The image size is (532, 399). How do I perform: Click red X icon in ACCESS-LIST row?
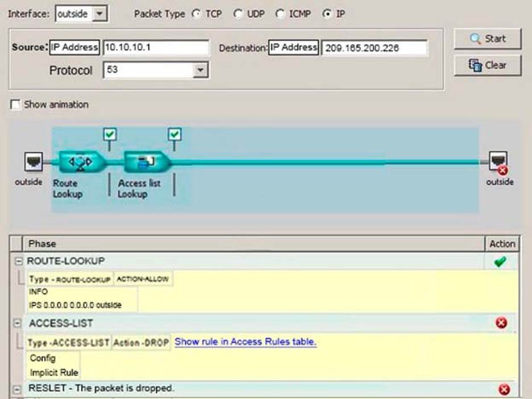(501, 323)
